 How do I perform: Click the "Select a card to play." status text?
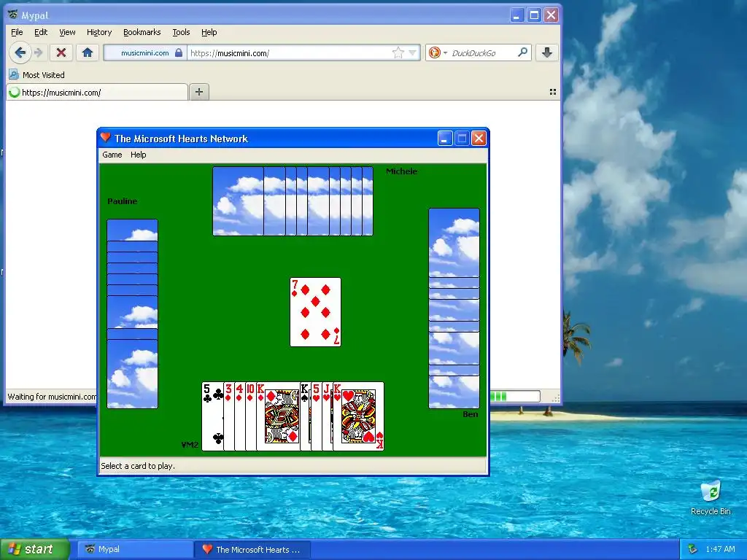click(x=138, y=466)
